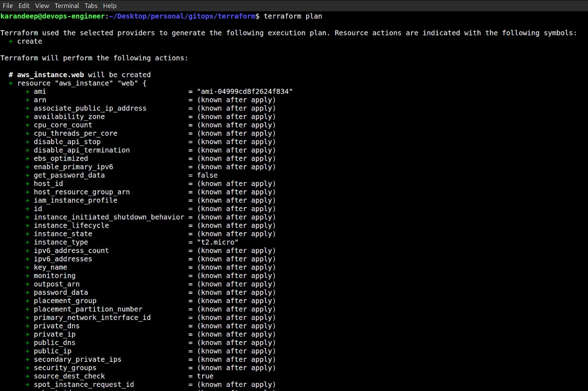Select the ami value "ami-04999cd8f2624f834"
The height and width of the screenshot is (391, 588).
point(244,91)
